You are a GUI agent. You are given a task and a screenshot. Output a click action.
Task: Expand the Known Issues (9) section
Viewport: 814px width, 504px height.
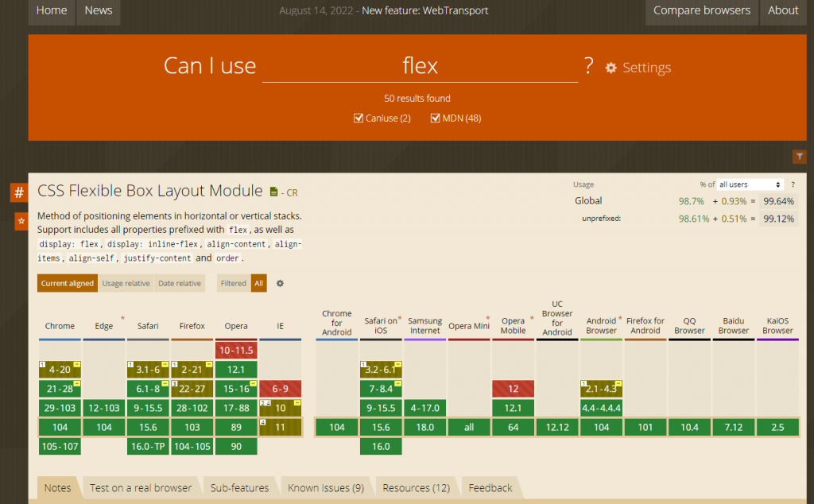pos(325,487)
